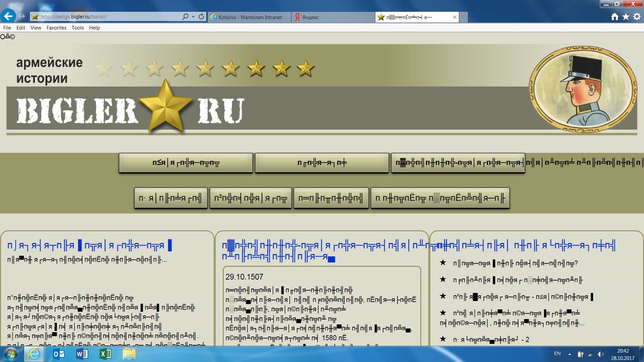Switch to Kotisivu - Mantsinen Intranet tab
This screenshot has height=362, width=644.
pos(250,17)
